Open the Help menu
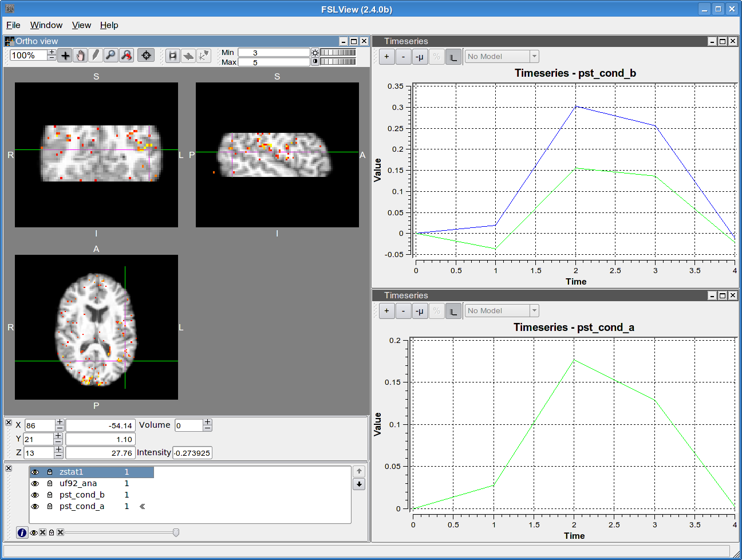The width and height of the screenshot is (742, 560). pos(109,25)
